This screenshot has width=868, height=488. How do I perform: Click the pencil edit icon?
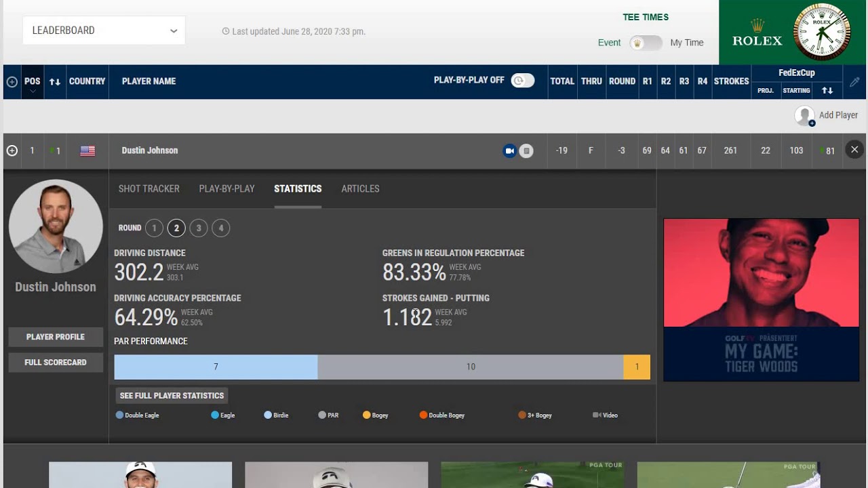tap(854, 81)
